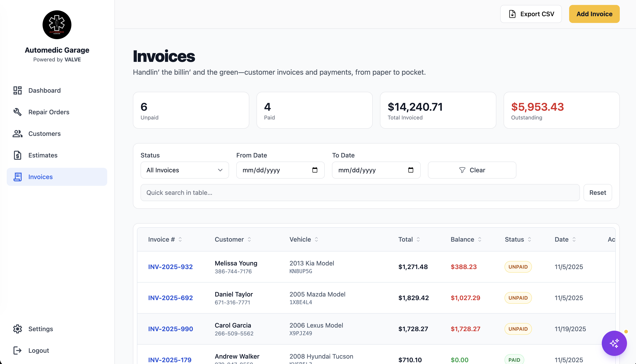Open Dashboard using the grid icon
This screenshot has width=636, height=364.
(17, 90)
